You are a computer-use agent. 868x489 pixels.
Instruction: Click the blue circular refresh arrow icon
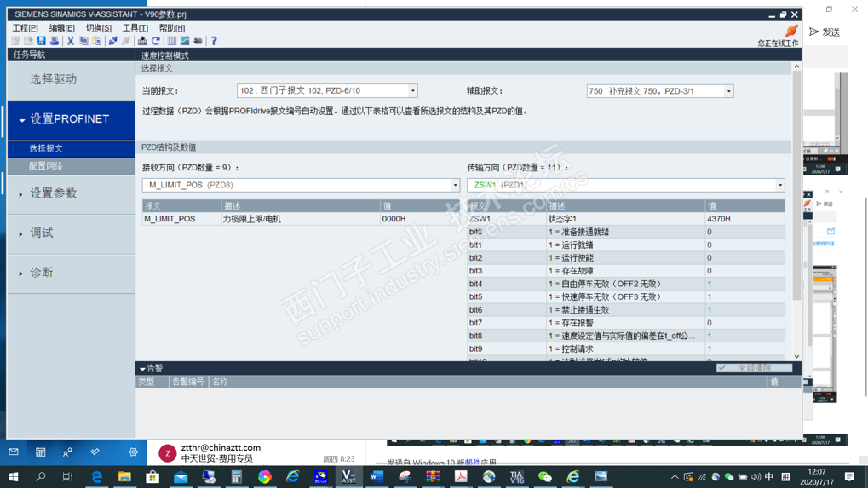[156, 41]
